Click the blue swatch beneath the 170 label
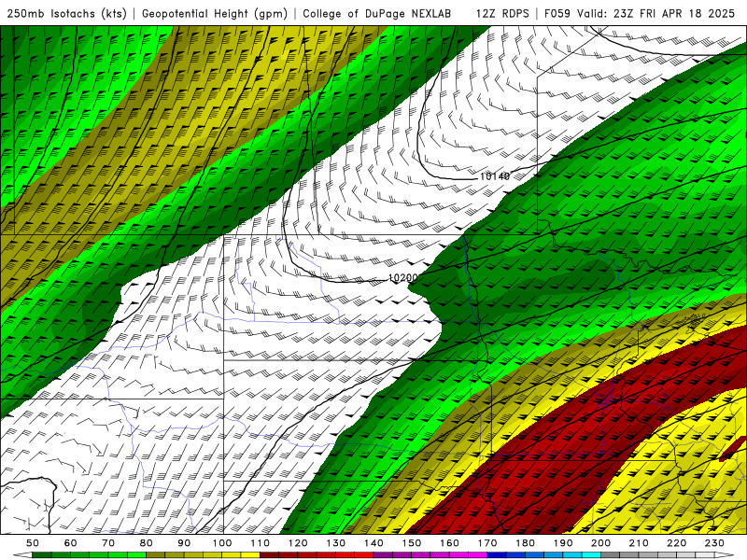Image resolution: width=747 pixels, height=560 pixels. (497, 555)
